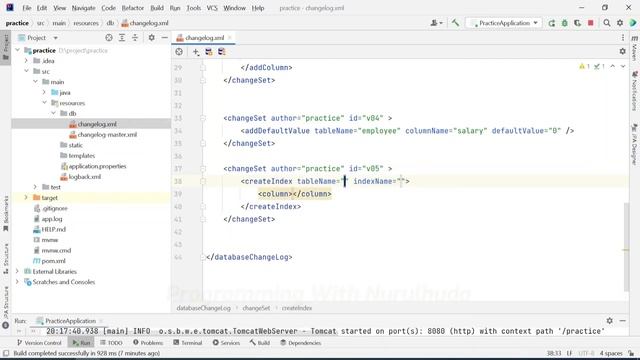Viewport: 640px width, 360px height.
Task: Click changeSet in the breadcrumb bar
Action: point(256,308)
